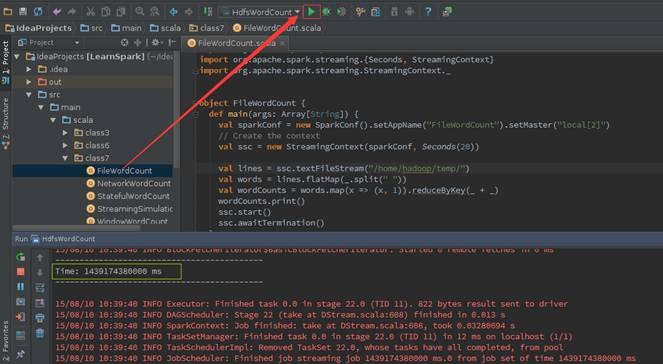This screenshot has height=364, width=663.
Task: Run HdfsWordCount with the green play button
Action: click(312, 12)
